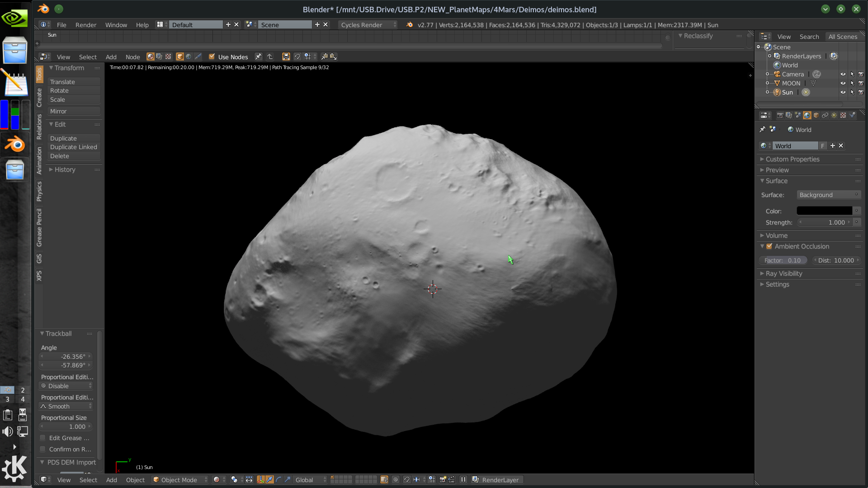This screenshot has height=488, width=868.
Task: Open the Object menu in viewport header
Action: point(135,480)
